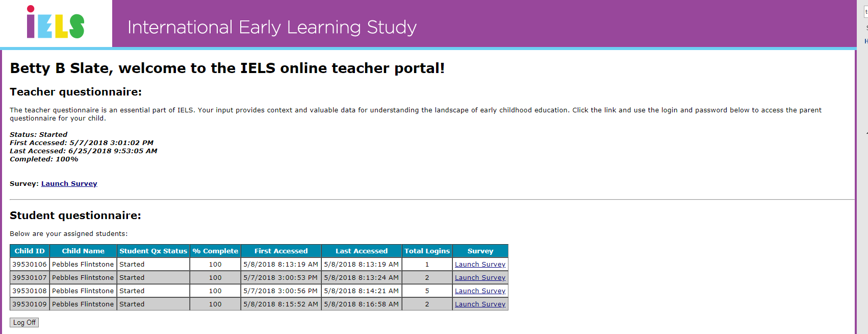Screen dimensions: 868x334
Task: Click total logins value 5
Action: pyautogui.click(x=427, y=291)
